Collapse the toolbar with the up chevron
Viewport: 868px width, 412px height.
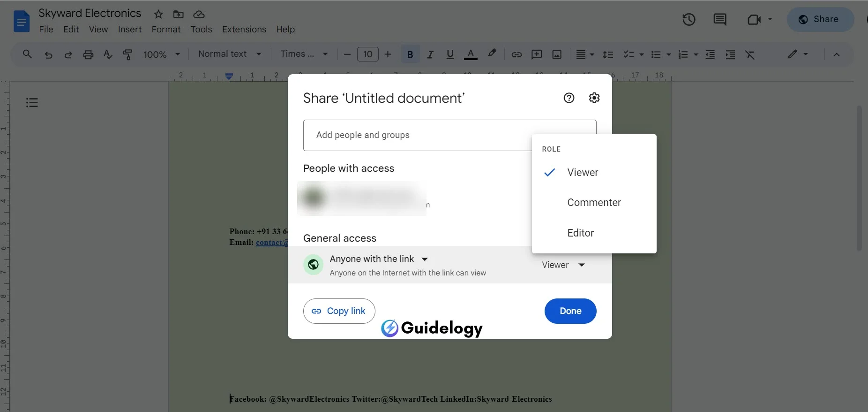(837, 54)
